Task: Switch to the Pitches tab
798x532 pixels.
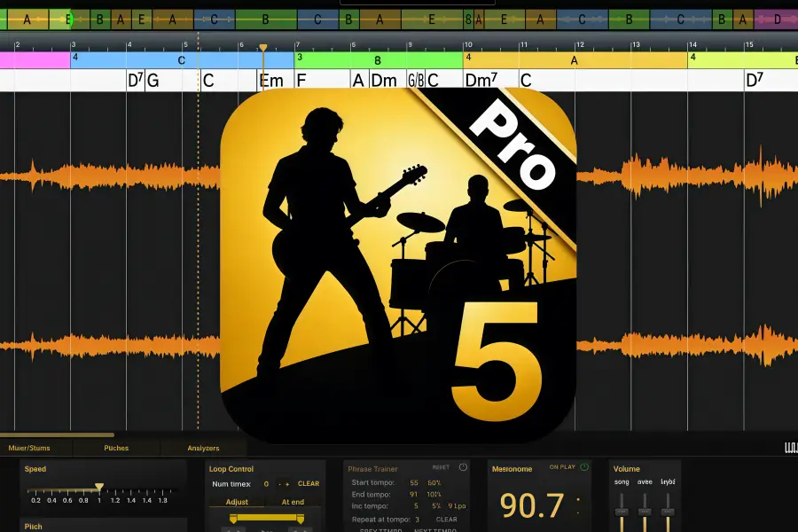Action: click(116, 448)
